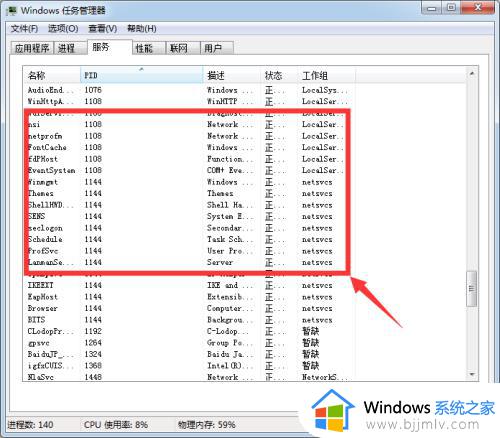Screen dimensions: 500x438
Task: Select the Themes service name
Action: click(41, 193)
